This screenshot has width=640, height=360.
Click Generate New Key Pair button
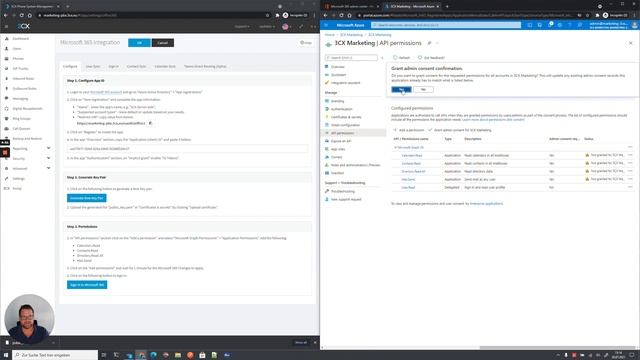pos(87,198)
